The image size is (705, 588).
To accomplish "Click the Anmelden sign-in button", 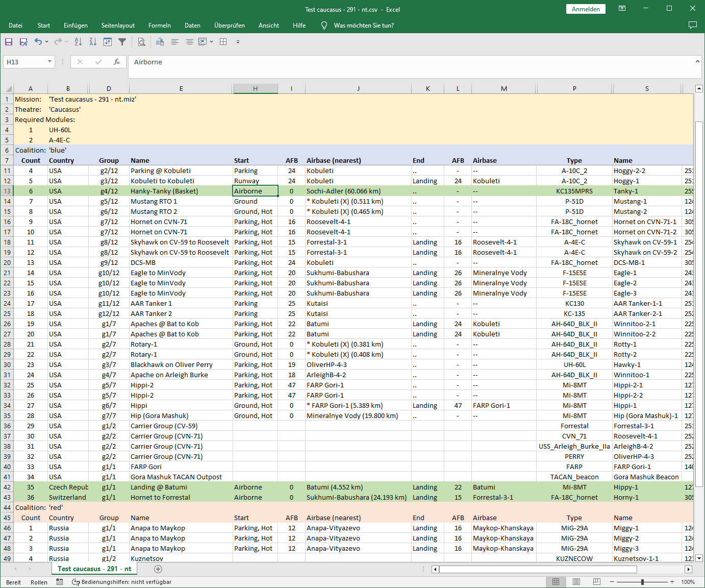I will coord(586,9).
